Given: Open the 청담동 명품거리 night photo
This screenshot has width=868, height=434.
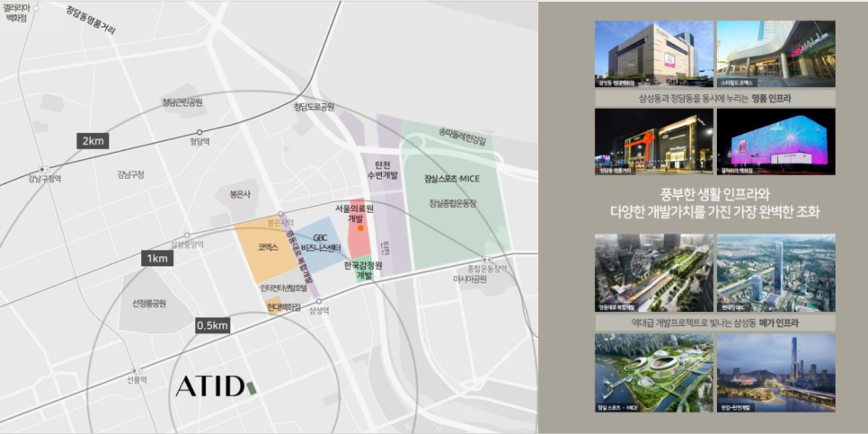Looking at the screenshot, I should 654,142.
